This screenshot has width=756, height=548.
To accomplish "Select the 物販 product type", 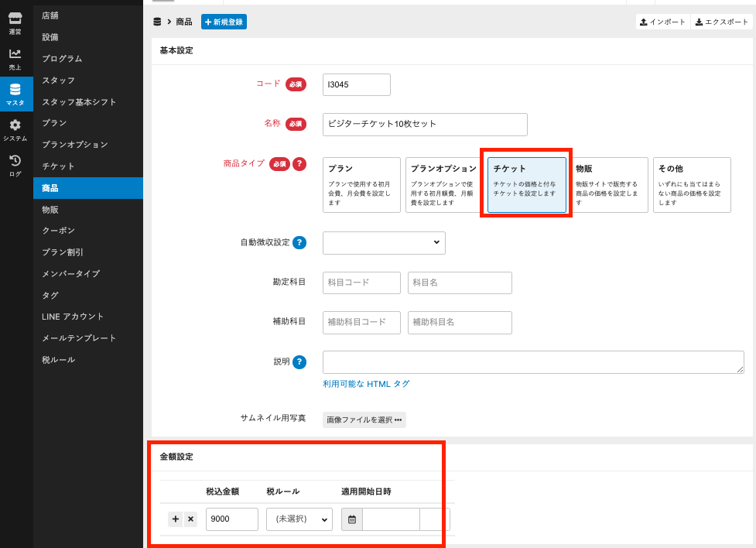I will coord(609,185).
